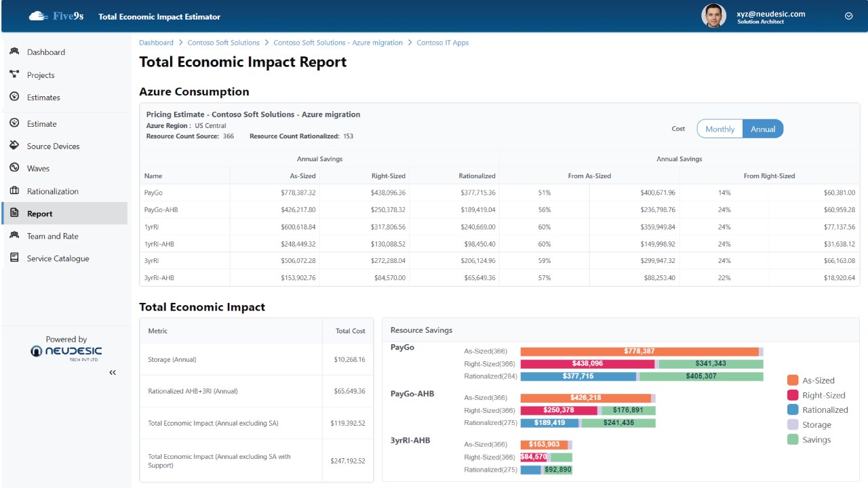Click the Neudesic logo in sidebar
Viewport: 868px width, 488px height.
coord(66,352)
